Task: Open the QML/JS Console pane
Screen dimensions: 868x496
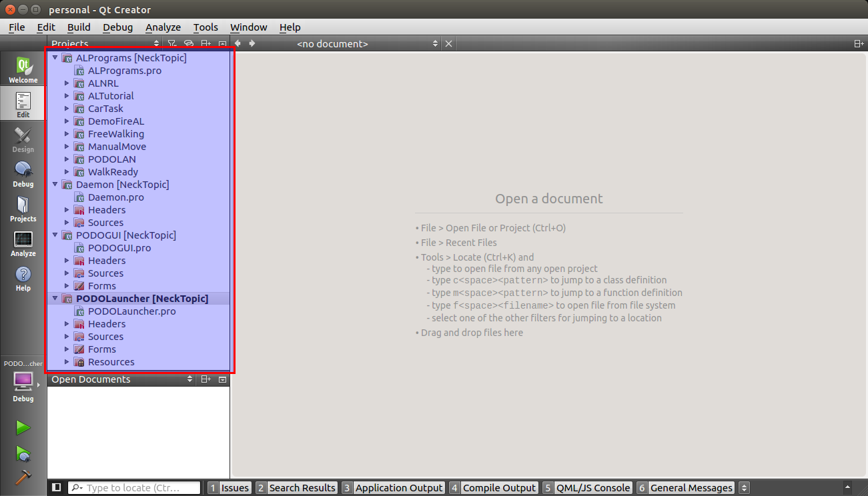Action: point(586,488)
